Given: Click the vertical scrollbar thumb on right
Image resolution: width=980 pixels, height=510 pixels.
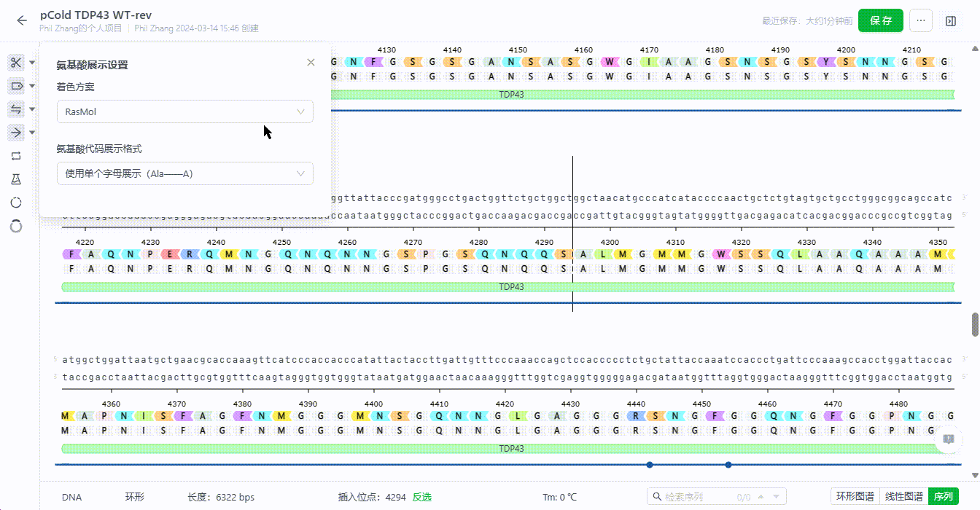Looking at the screenshot, I should tap(975, 325).
